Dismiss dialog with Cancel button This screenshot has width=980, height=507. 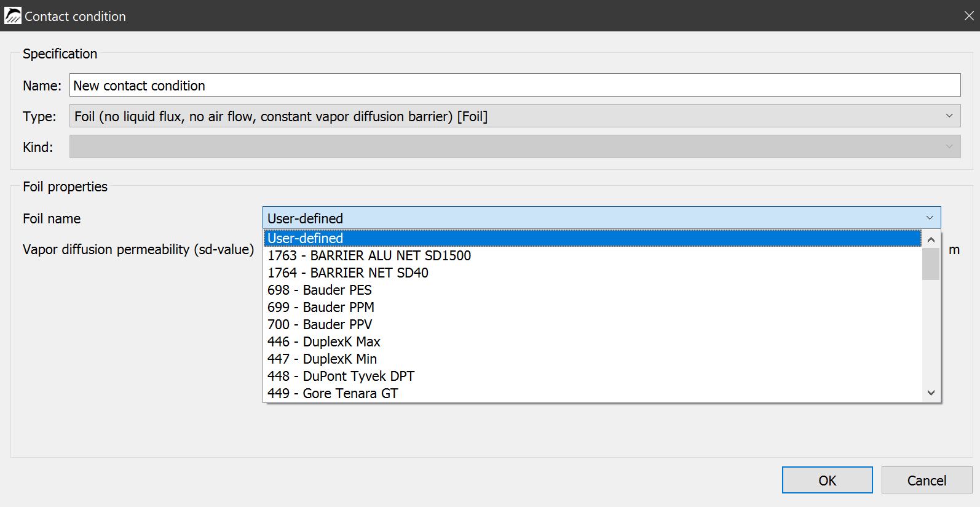927,480
